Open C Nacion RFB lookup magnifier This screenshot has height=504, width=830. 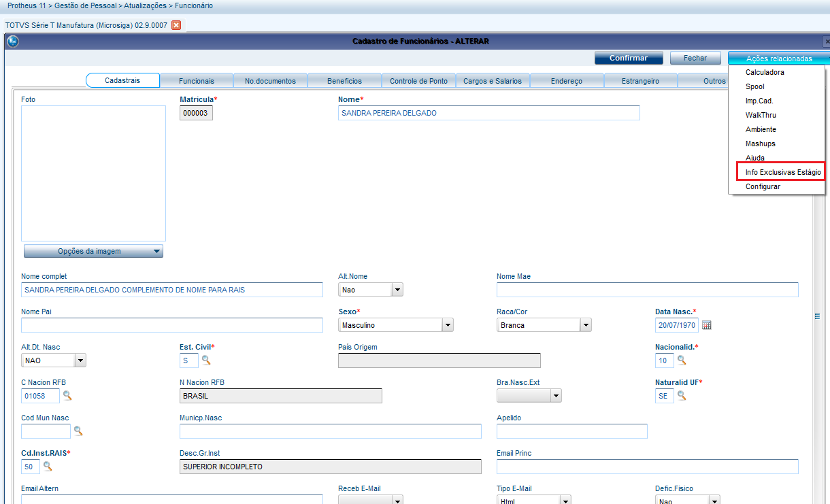(67, 395)
